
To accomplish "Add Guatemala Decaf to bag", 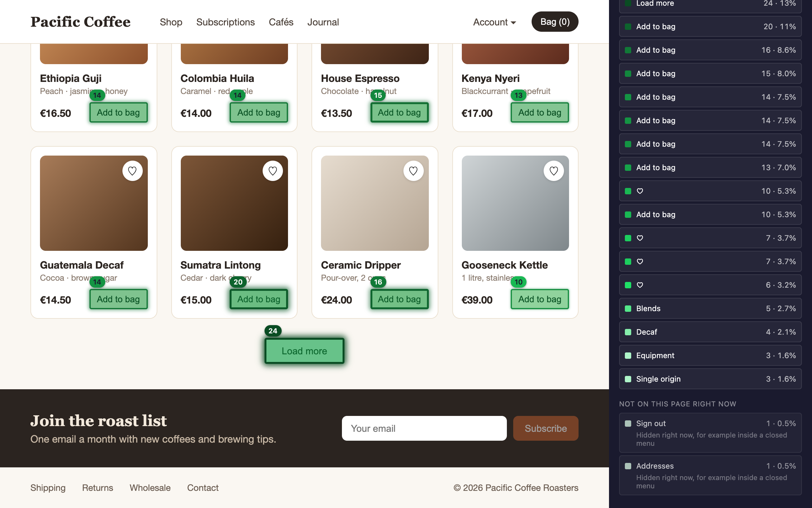I will [x=118, y=299].
